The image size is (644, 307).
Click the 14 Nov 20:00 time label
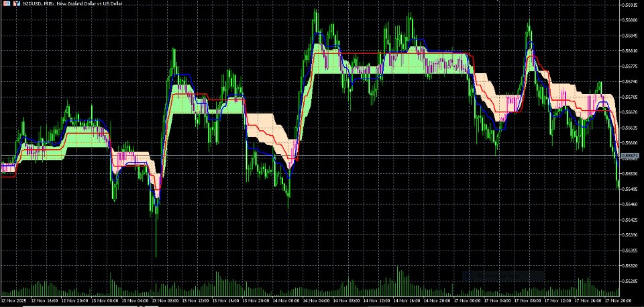click(x=438, y=300)
